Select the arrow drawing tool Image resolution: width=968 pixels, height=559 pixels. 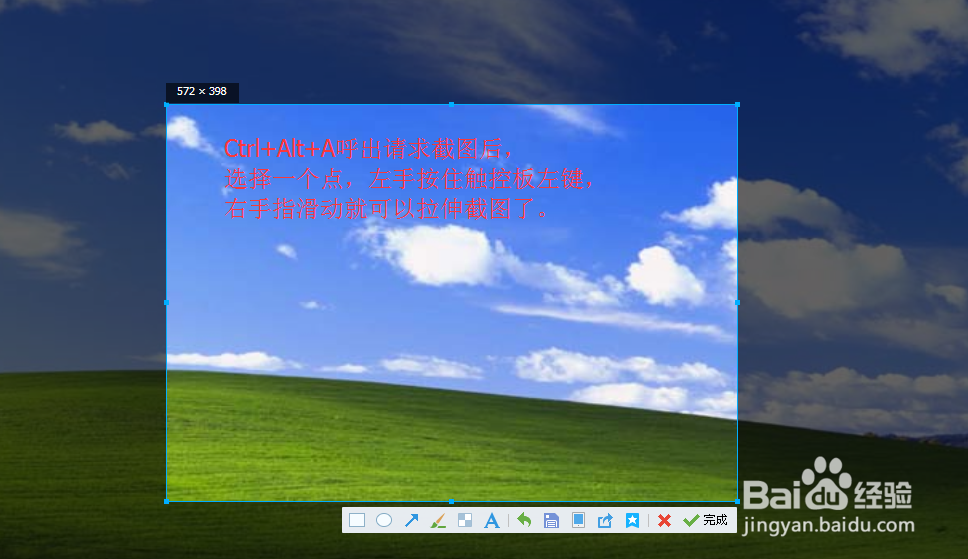coord(411,520)
